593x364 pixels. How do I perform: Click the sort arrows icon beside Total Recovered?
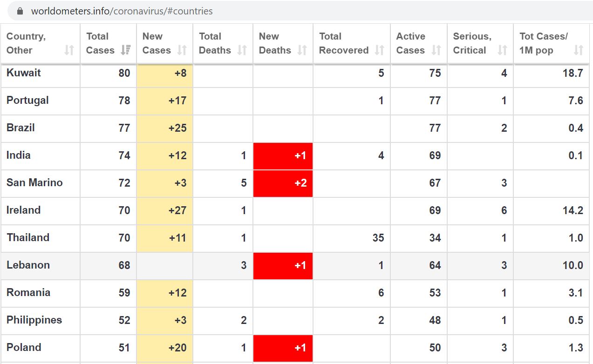(x=379, y=50)
